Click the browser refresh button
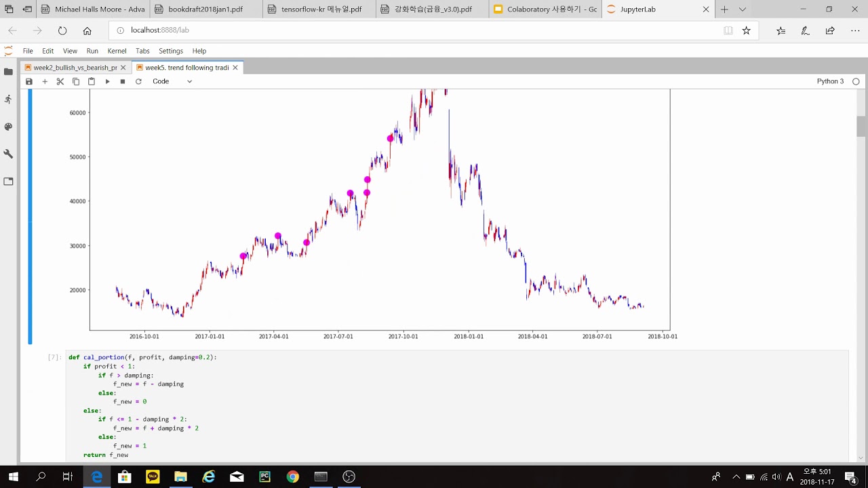The height and width of the screenshot is (488, 868). coord(62,30)
